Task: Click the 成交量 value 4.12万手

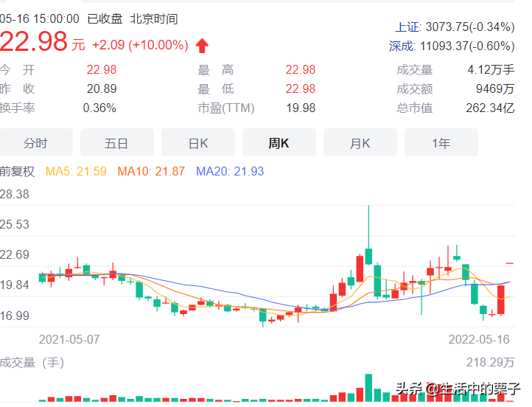Action: click(x=491, y=69)
